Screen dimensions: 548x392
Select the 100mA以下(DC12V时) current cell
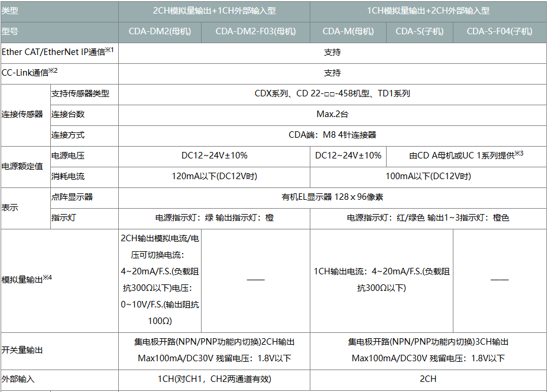[428, 176]
